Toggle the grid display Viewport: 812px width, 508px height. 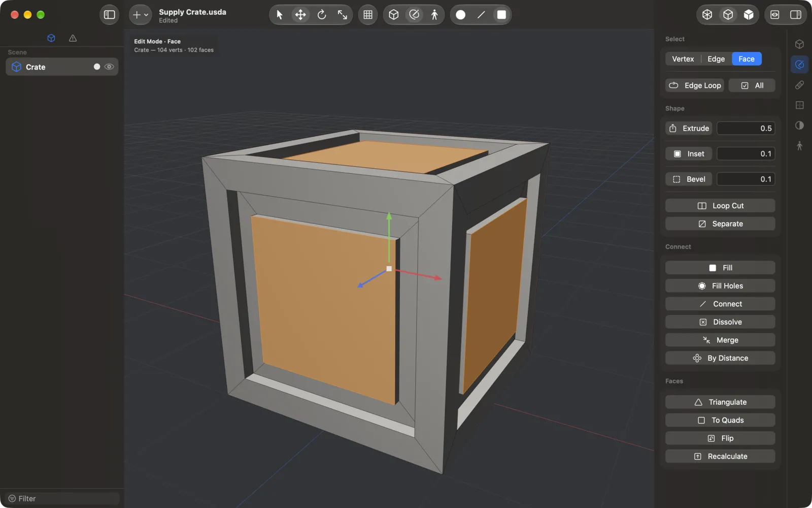368,15
